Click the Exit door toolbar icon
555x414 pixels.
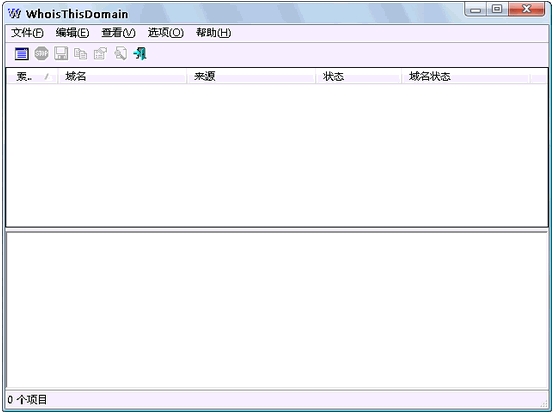click(x=140, y=53)
